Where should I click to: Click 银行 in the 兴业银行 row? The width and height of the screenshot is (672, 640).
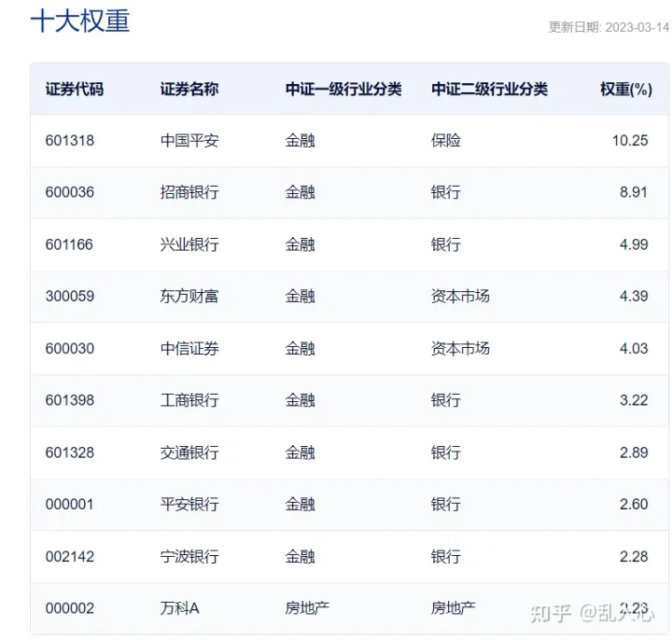(x=446, y=244)
